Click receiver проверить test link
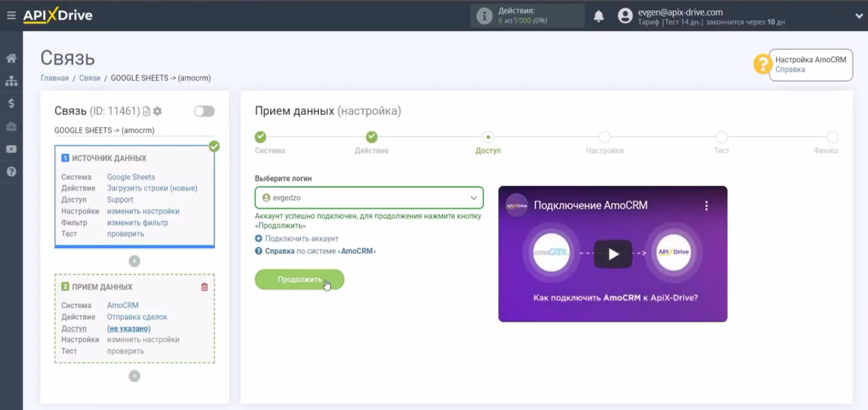The image size is (868, 410). click(x=126, y=351)
